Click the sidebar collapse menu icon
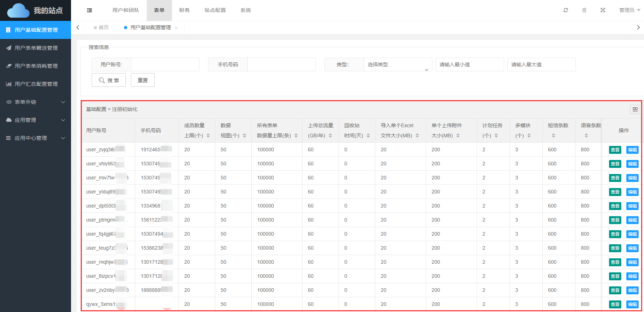Image resolution: width=644 pixels, height=312 pixels. tap(89, 10)
